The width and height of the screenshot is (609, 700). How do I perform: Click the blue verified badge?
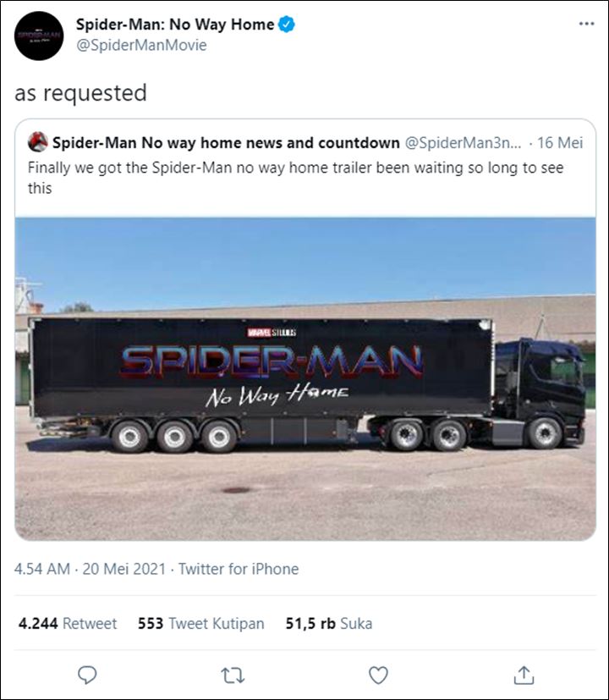click(x=287, y=24)
